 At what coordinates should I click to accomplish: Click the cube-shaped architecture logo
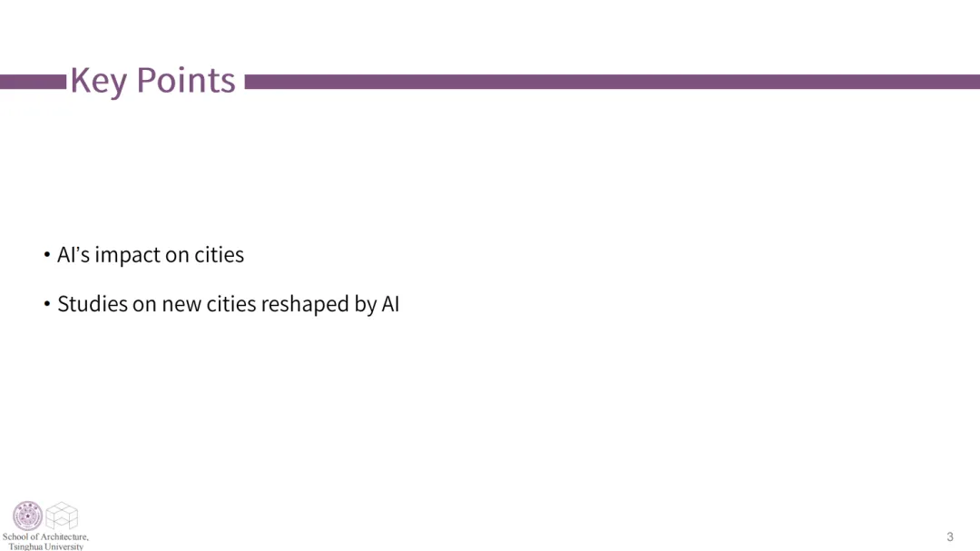tap(62, 517)
